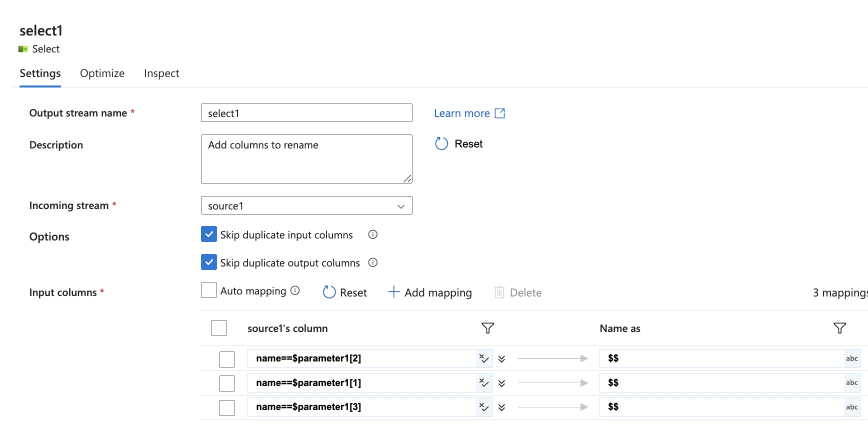
Task: Switch to the Optimize tab
Action: tap(102, 73)
